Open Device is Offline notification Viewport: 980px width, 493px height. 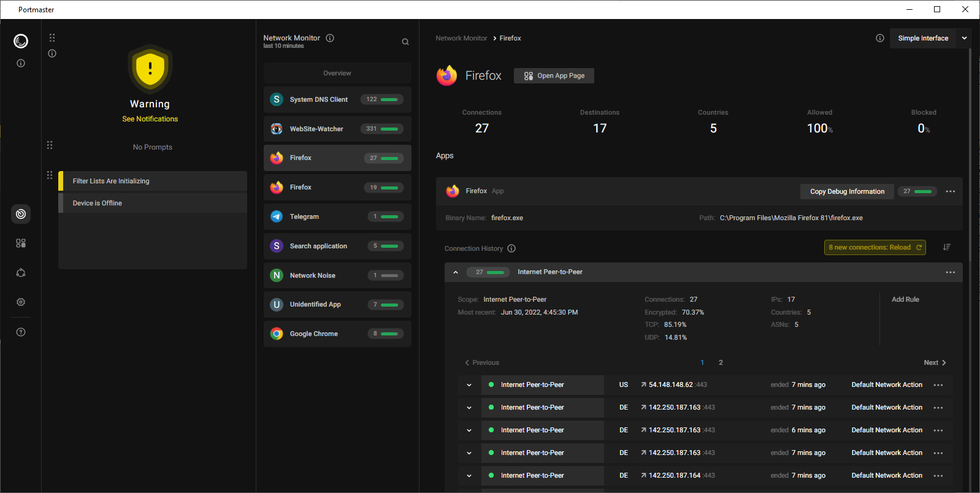[x=153, y=203]
